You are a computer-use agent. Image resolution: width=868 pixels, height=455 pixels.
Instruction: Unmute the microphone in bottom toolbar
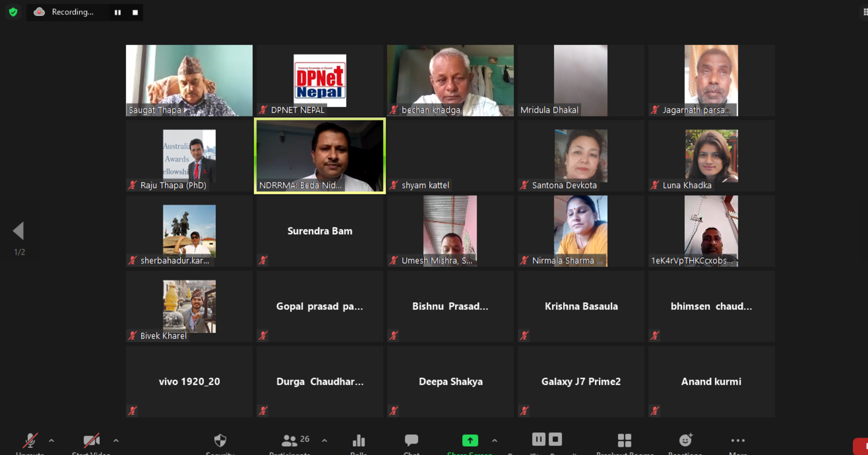click(30, 441)
